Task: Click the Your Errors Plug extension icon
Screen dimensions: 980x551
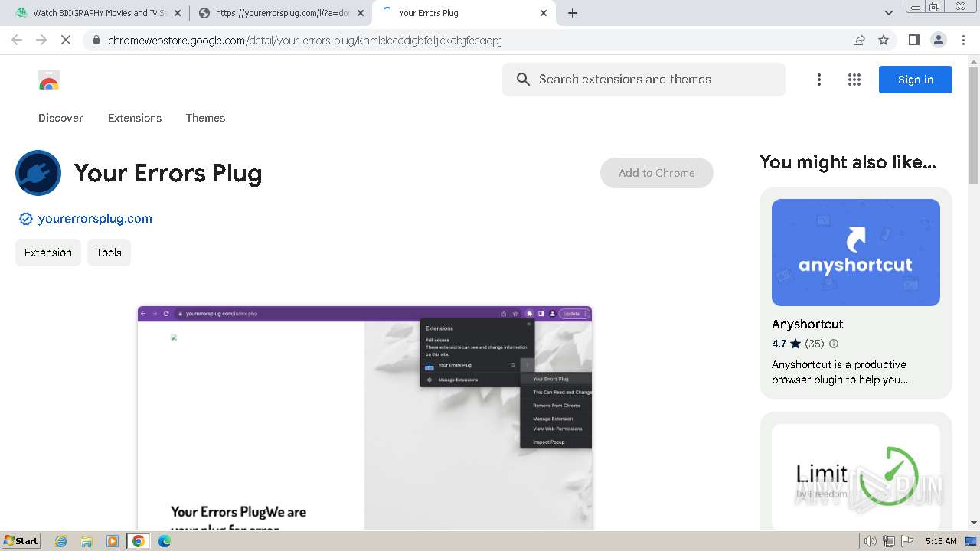Action: click(38, 173)
